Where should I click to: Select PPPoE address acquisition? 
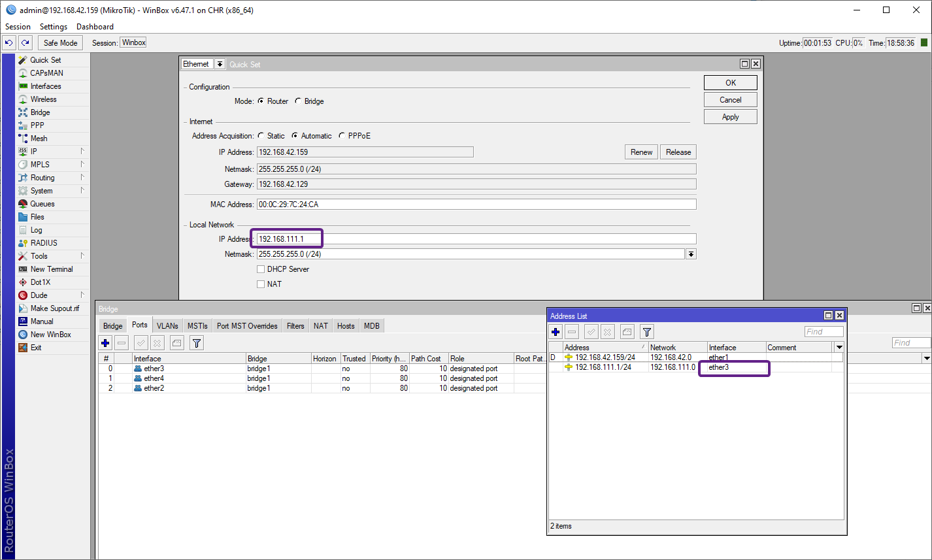pos(342,136)
